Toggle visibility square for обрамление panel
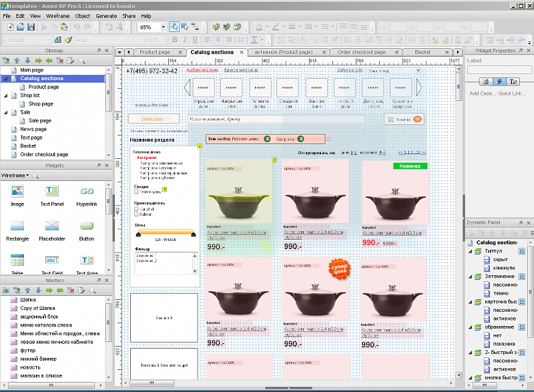 tap(523, 327)
